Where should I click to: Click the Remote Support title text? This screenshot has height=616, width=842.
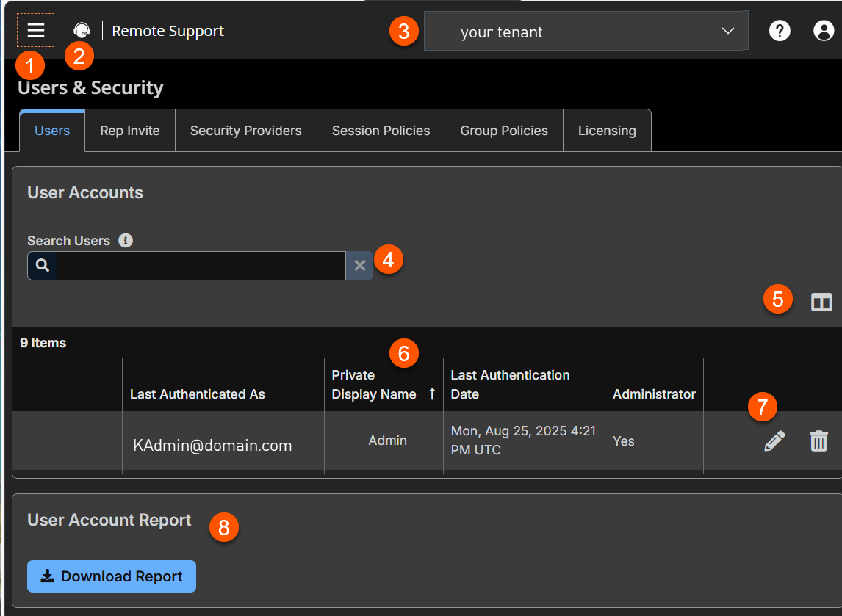coord(168,31)
